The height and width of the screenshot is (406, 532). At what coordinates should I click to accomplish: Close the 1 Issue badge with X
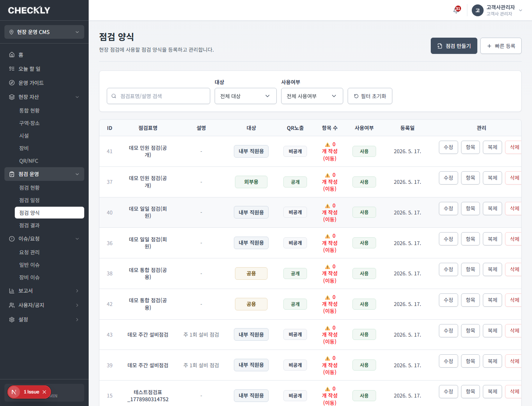44,392
